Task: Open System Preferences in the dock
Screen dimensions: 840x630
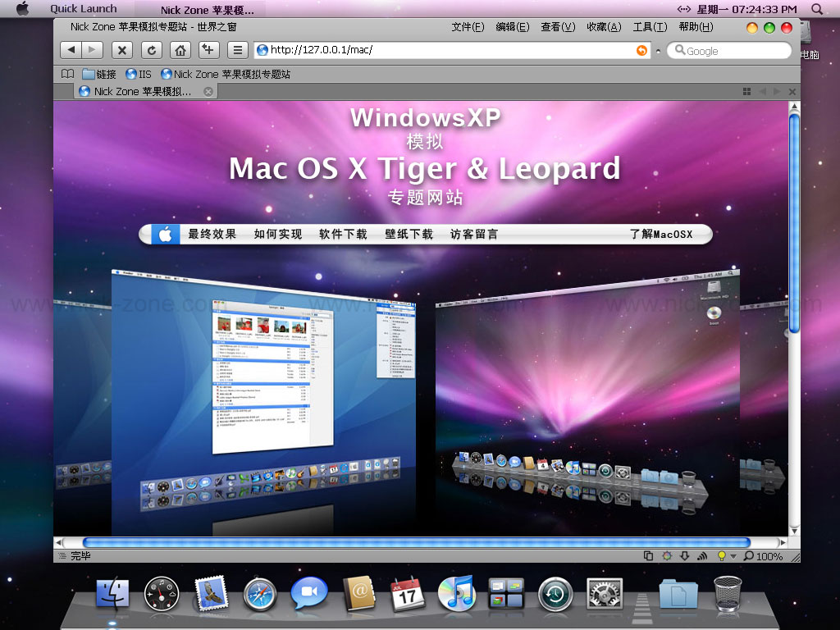Action: click(605, 594)
